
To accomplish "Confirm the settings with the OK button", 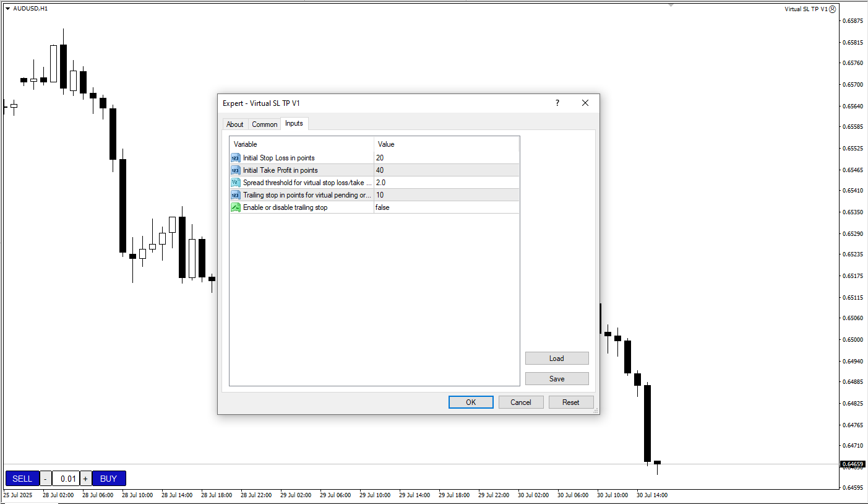I will click(x=471, y=402).
